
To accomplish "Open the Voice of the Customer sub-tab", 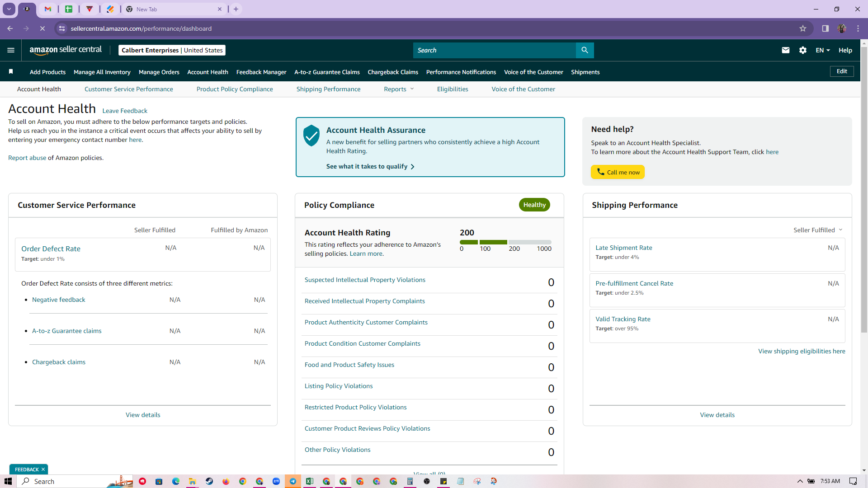I will tap(524, 89).
